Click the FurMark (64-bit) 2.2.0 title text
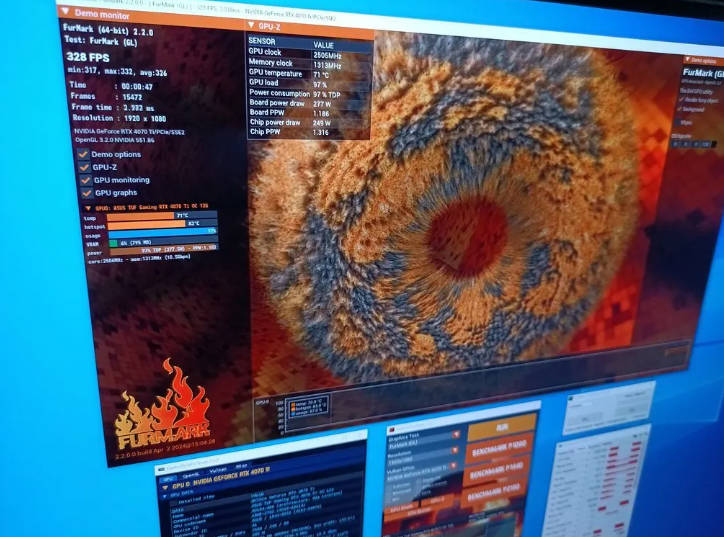Viewport: 724px width, 537px height. pyautogui.click(x=108, y=30)
